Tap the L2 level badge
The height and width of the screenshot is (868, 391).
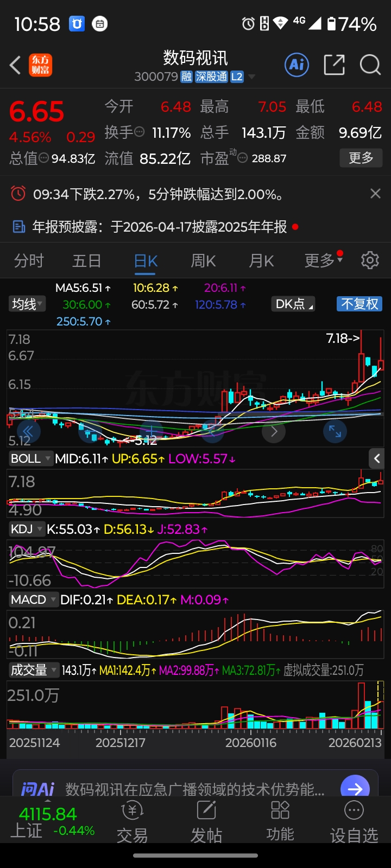tap(237, 77)
